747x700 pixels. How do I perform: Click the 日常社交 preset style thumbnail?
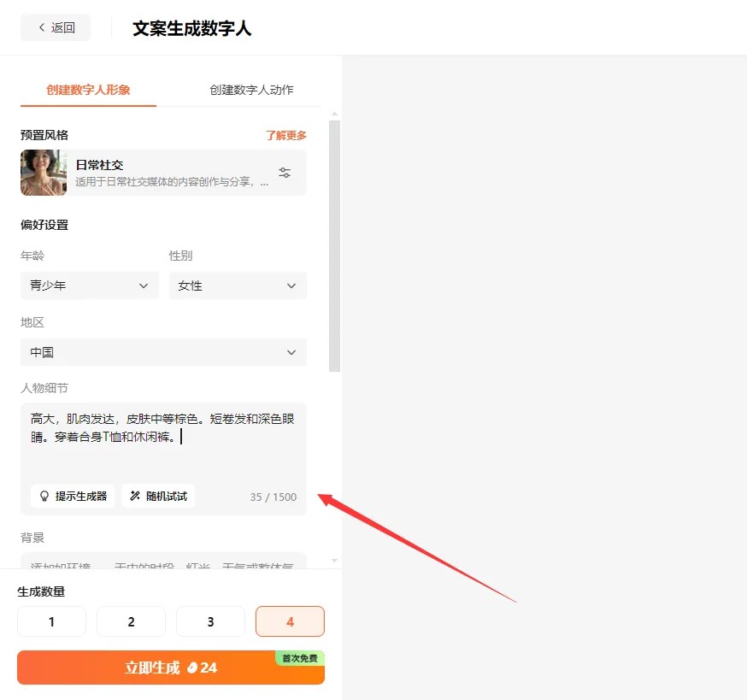click(44, 173)
